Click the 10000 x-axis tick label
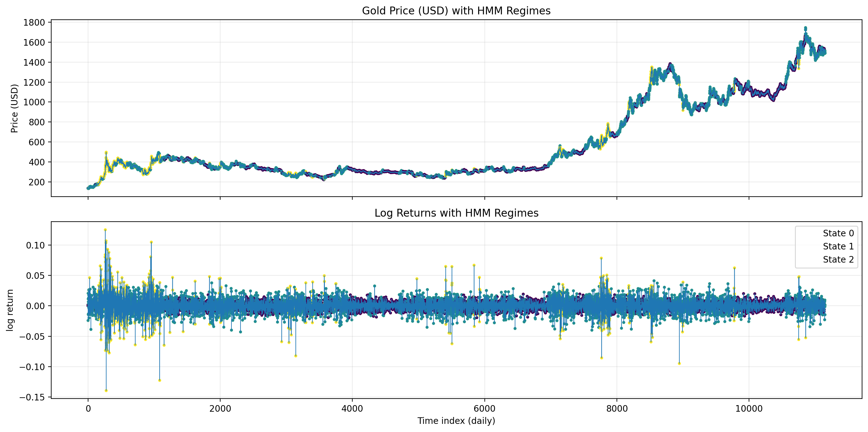The height and width of the screenshot is (432, 868). (x=749, y=409)
